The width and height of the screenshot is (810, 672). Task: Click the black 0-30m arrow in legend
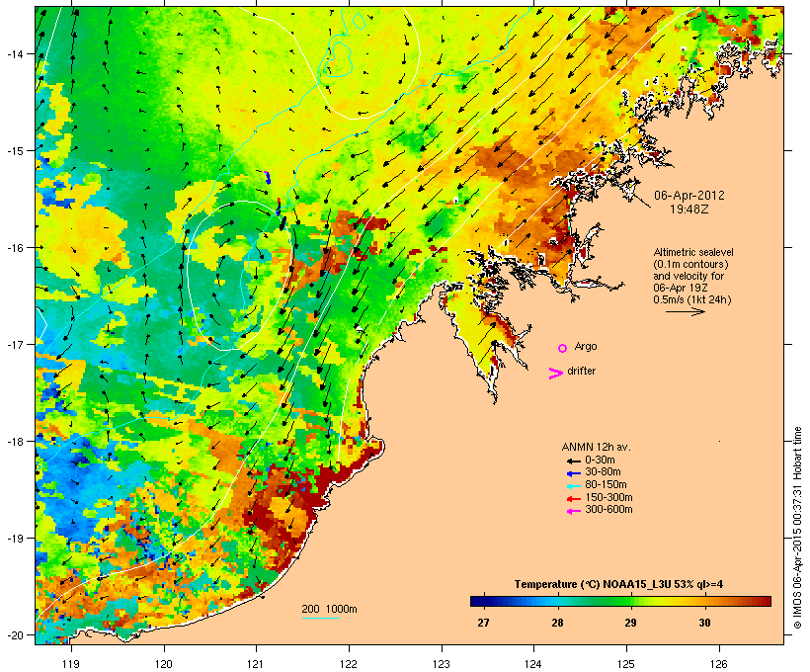(x=573, y=462)
